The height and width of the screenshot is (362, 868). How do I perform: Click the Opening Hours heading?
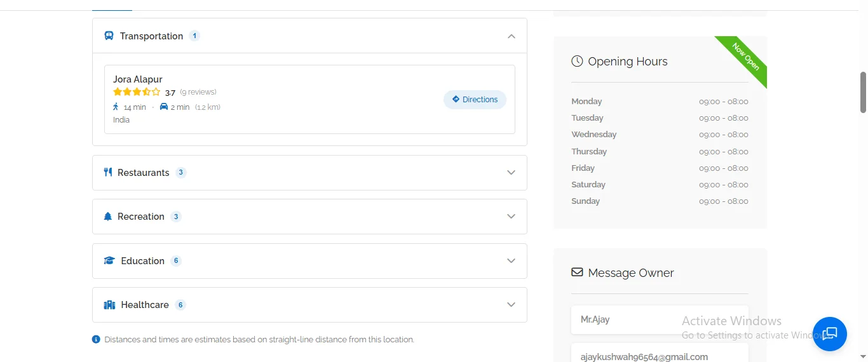pyautogui.click(x=628, y=62)
